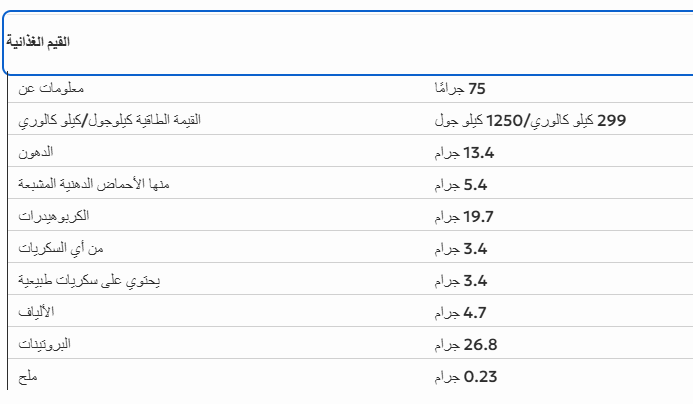
Task: Click the الألياف row label
Action: pos(37,313)
